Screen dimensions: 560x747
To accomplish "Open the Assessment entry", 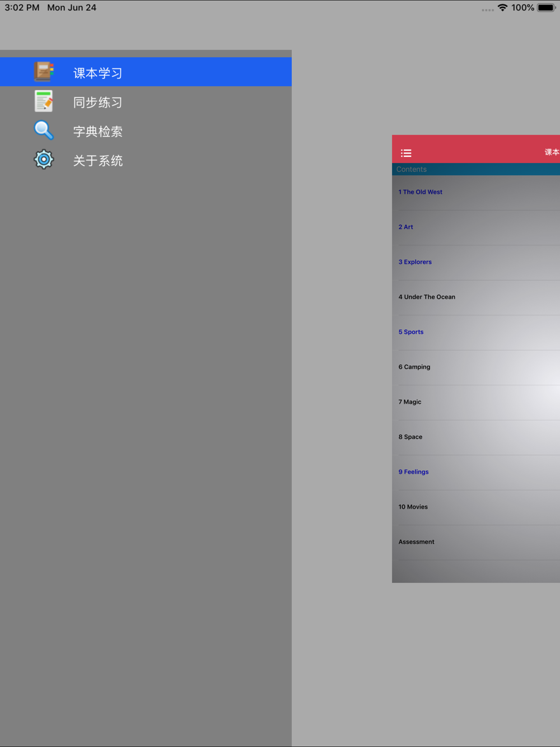I will 416,542.
